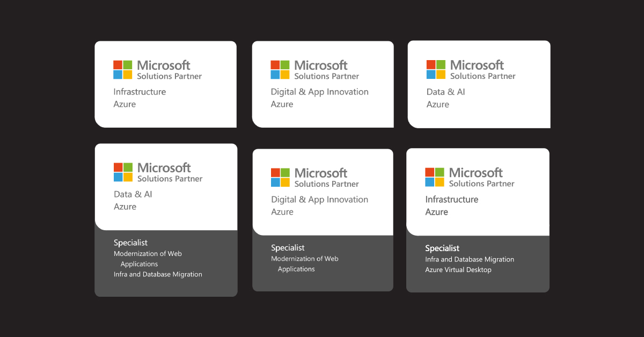Click "Solutions Partner" on the Infrastructure badge without Specialist section

click(170, 76)
